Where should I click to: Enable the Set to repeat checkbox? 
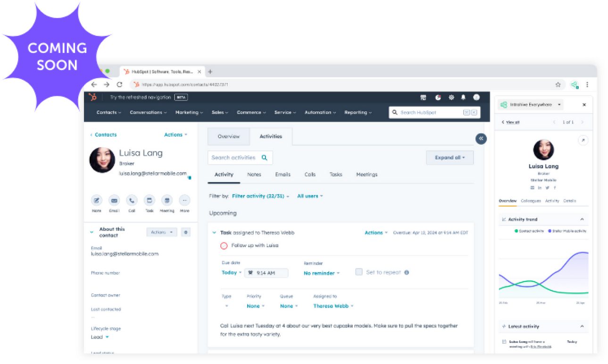click(x=359, y=272)
